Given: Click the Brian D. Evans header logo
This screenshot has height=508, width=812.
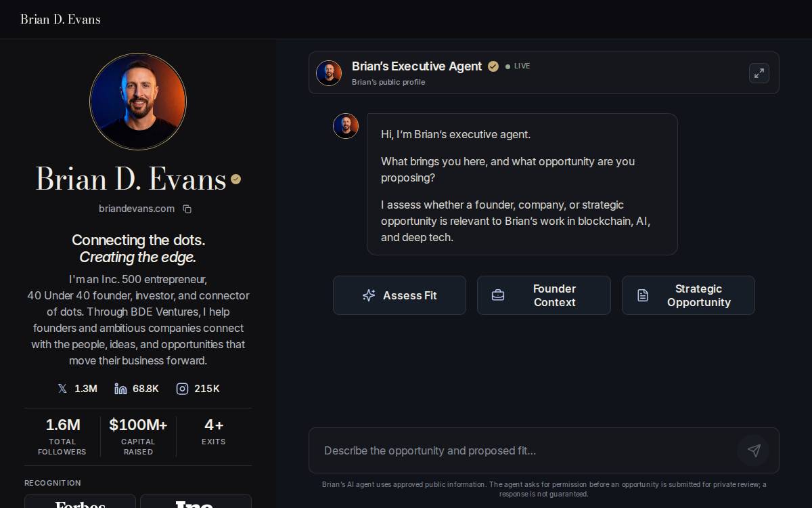Looking at the screenshot, I should tap(60, 19).
